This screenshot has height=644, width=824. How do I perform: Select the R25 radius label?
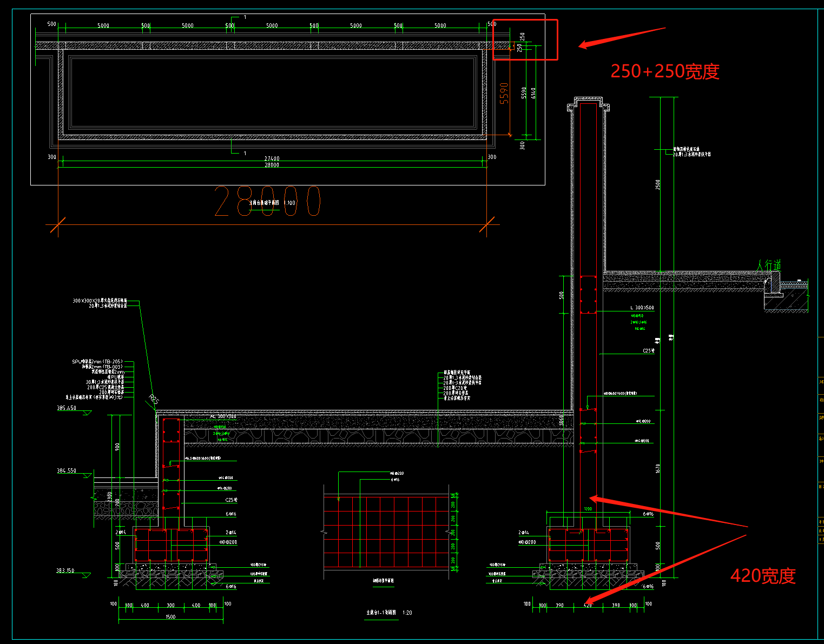[154, 401]
